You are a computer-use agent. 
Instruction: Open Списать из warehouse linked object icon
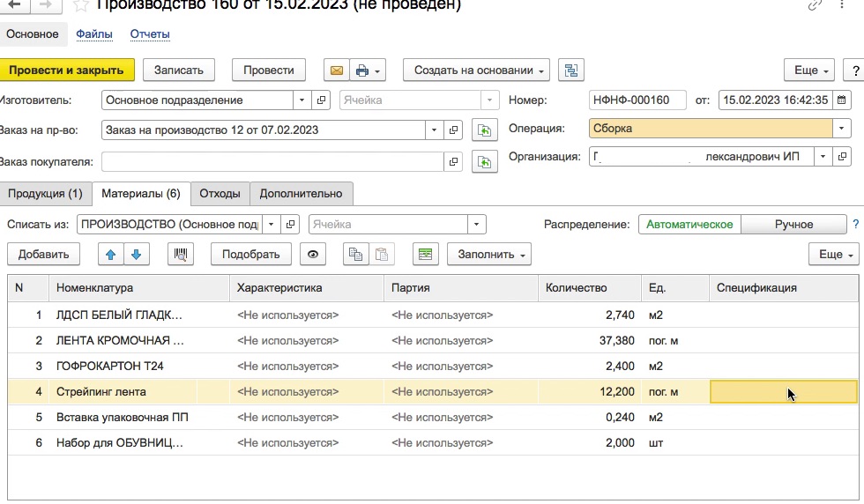point(290,224)
